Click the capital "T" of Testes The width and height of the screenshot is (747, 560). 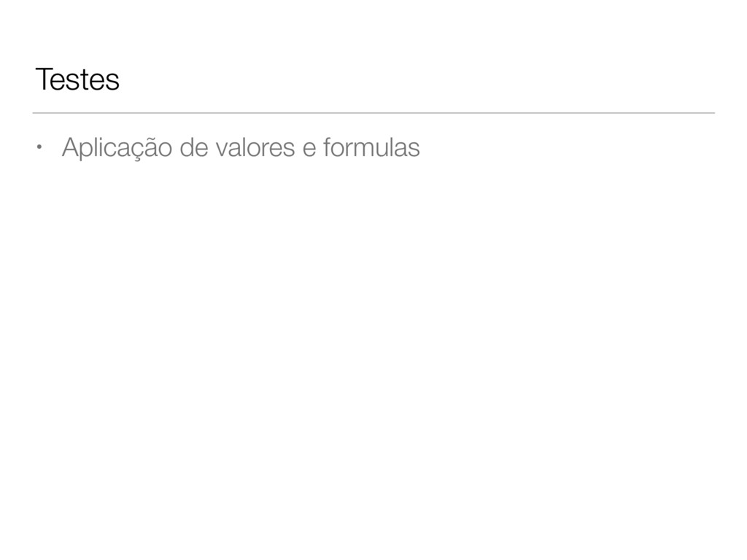44,79
